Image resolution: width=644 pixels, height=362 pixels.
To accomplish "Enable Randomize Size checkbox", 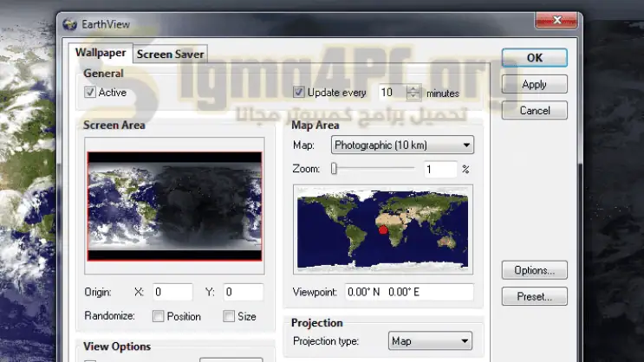I will pos(229,316).
